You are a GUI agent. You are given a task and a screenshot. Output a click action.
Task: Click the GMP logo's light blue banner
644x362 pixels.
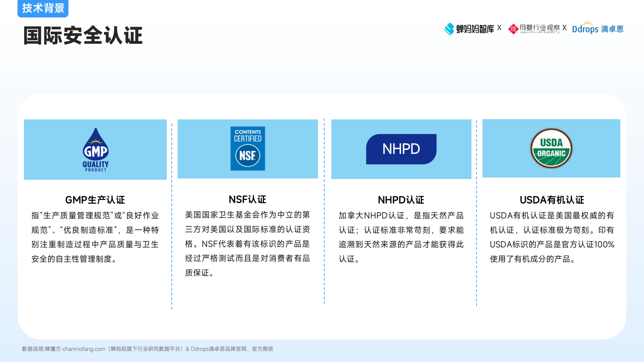tap(95, 150)
